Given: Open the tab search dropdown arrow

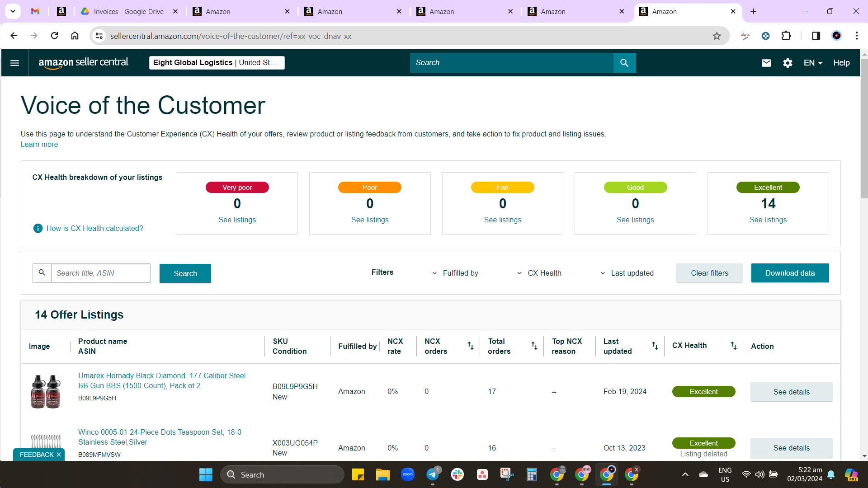Looking at the screenshot, I should click(13, 11).
